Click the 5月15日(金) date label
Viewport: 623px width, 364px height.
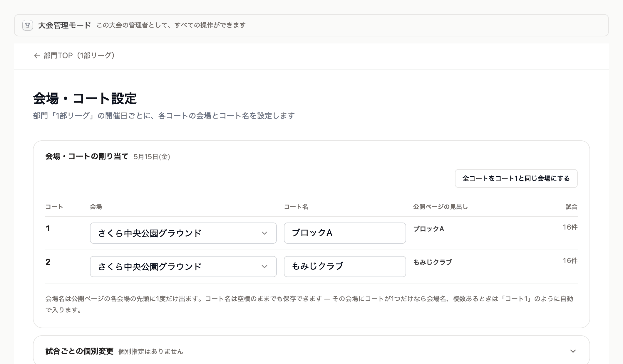point(152,157)
